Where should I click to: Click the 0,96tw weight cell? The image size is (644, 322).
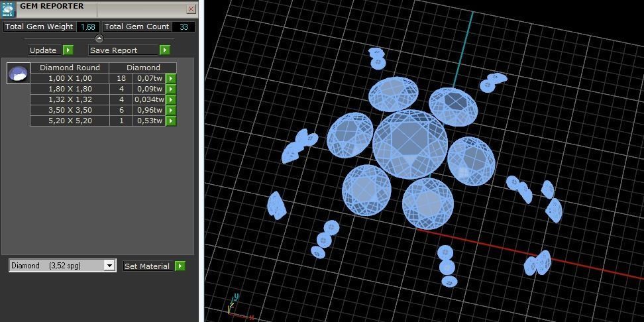pos(149,111)
